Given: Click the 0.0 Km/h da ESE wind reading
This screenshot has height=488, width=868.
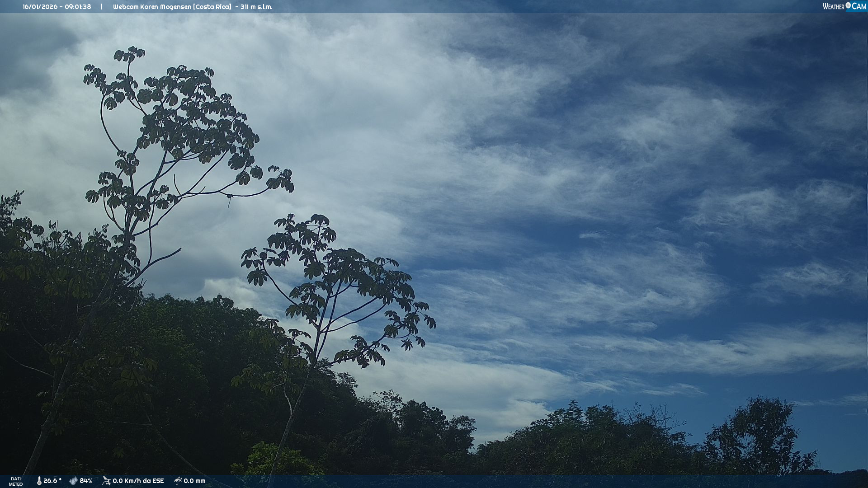Looking at the screenshot, I should pyautogui.click(x=138, y=481).
